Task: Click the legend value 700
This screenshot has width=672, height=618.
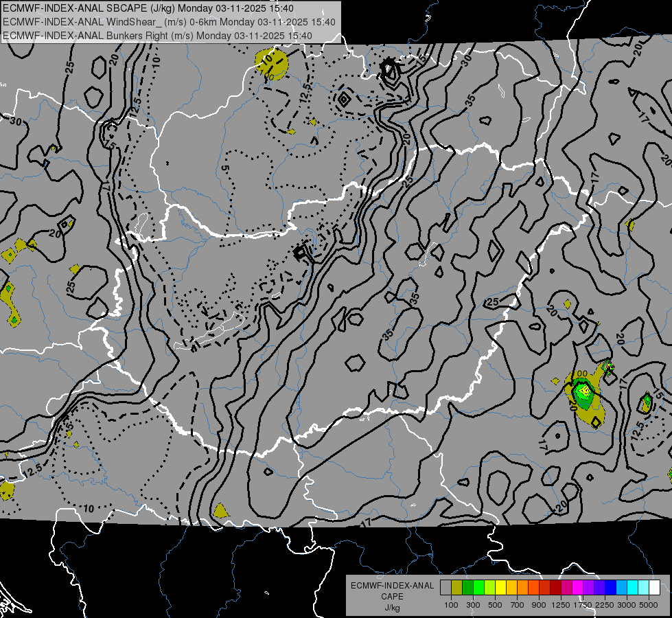Action: 518,605
